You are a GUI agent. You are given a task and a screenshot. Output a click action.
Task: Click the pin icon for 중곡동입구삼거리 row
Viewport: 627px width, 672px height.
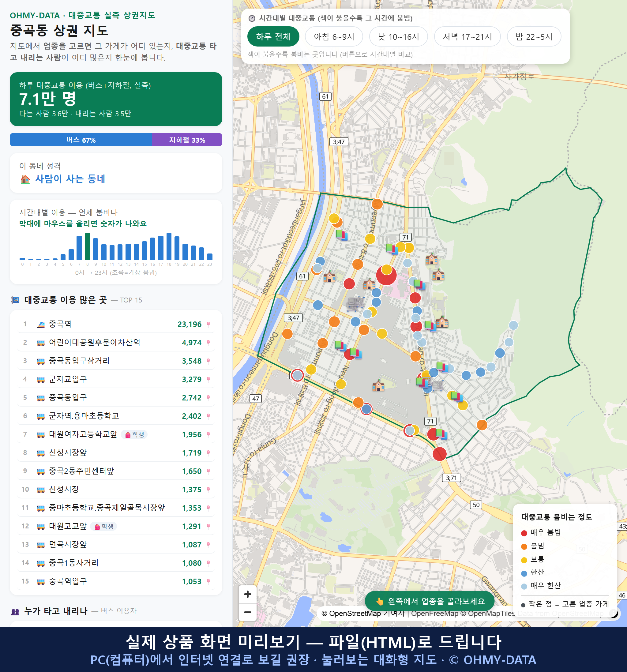208,361
